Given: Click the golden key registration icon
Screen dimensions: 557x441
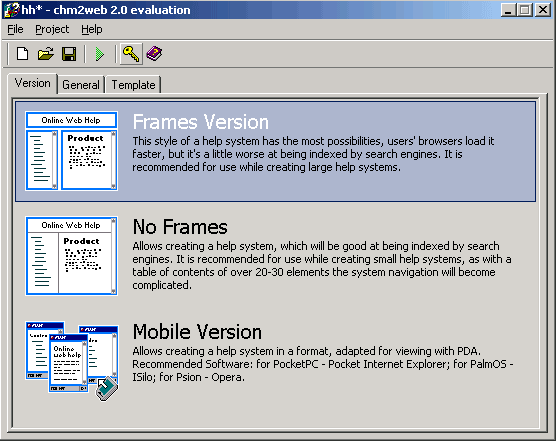Looking at the screenshot, I should click(131, 54).
